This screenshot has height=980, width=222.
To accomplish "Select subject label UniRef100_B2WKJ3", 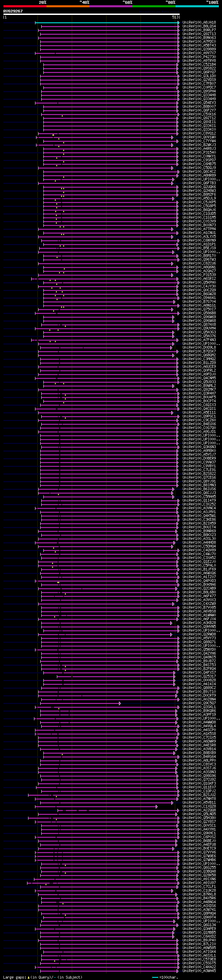I will pos(199,145).
